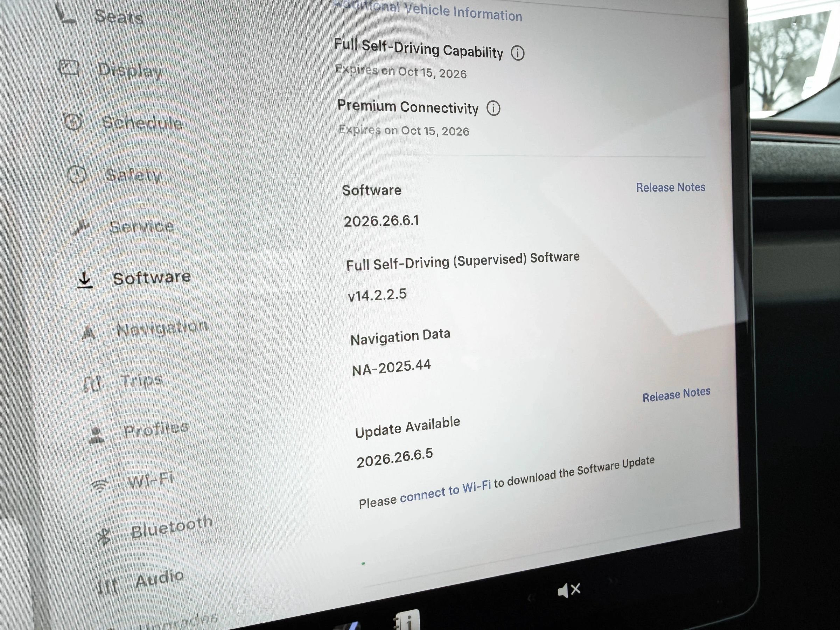
Task: Tap software version 2026.26.6.1
Action: point(381,221)
